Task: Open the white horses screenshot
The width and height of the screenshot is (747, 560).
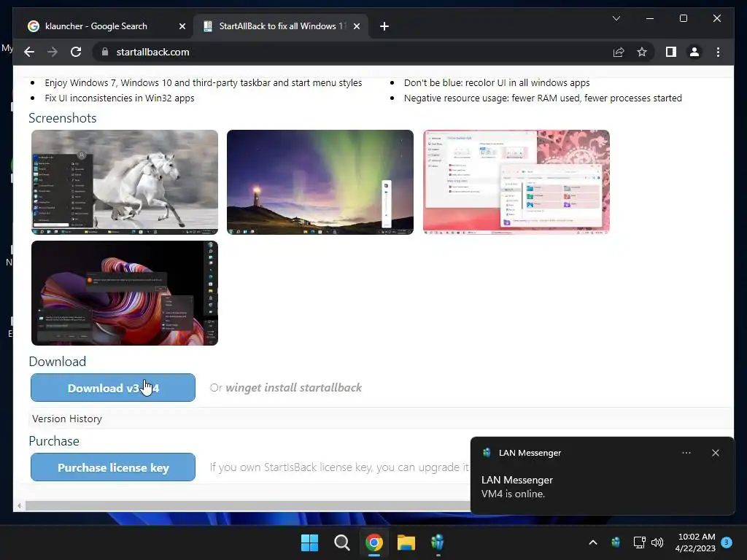Action: (x=125, y=182)
